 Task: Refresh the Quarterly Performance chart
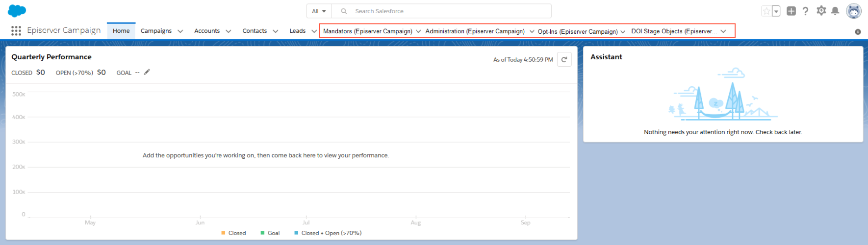pyautogui.click(x=564, y=59)
